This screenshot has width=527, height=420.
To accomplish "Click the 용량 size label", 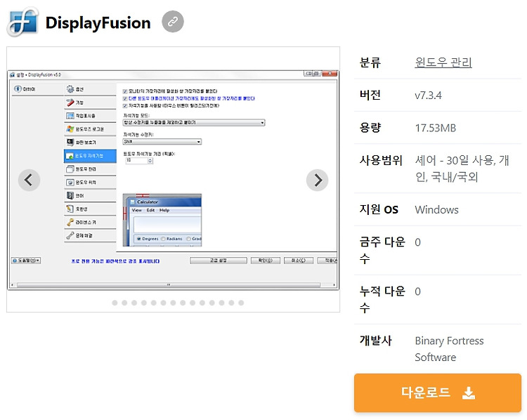I will pyautogui.click(x=370, y=128).
